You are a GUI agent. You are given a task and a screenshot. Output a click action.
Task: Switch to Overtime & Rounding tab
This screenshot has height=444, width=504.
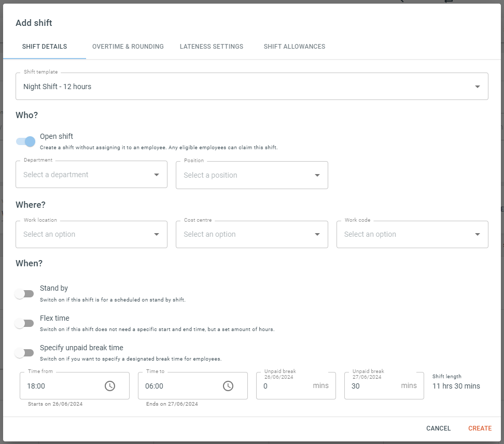click(128, 47)
